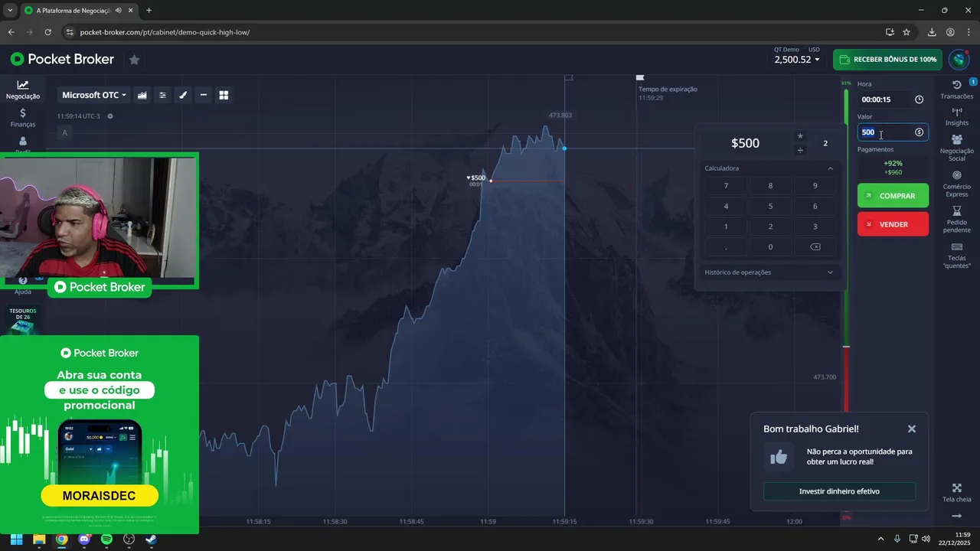The height and width of the screenshot is (551, 980).
Task: Click the Pocket Broker logo
Action: 62,60
